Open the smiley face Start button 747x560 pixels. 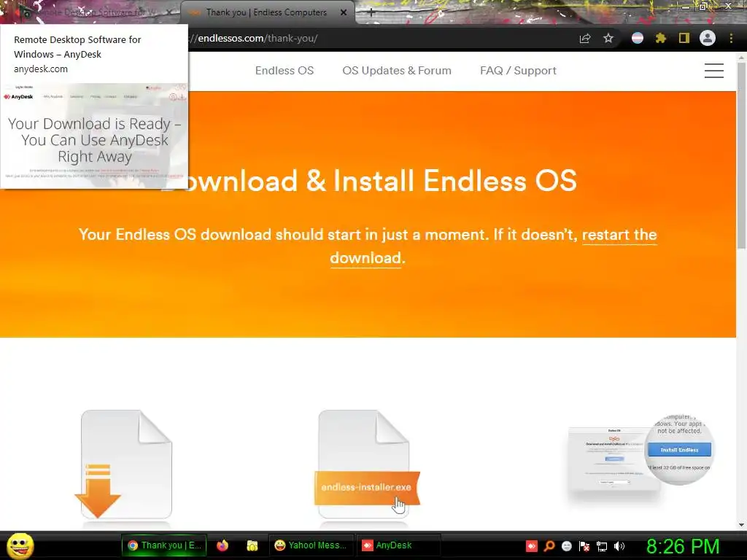coord(20,545)
